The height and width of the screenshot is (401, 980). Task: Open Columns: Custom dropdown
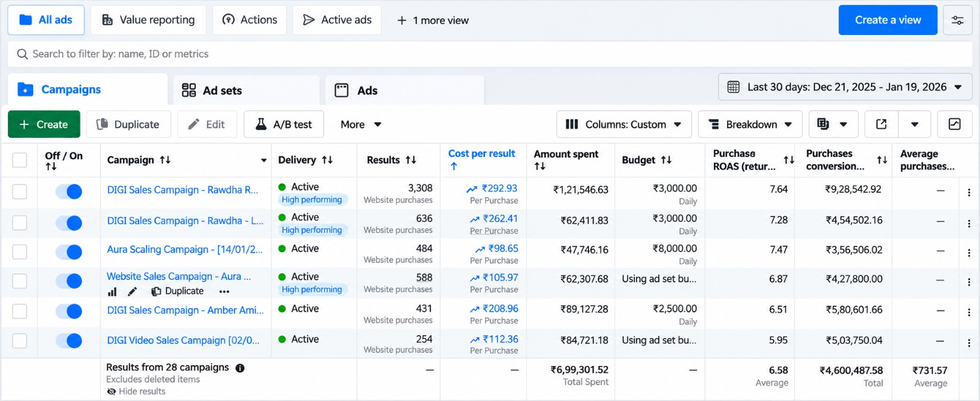(624, 124)
